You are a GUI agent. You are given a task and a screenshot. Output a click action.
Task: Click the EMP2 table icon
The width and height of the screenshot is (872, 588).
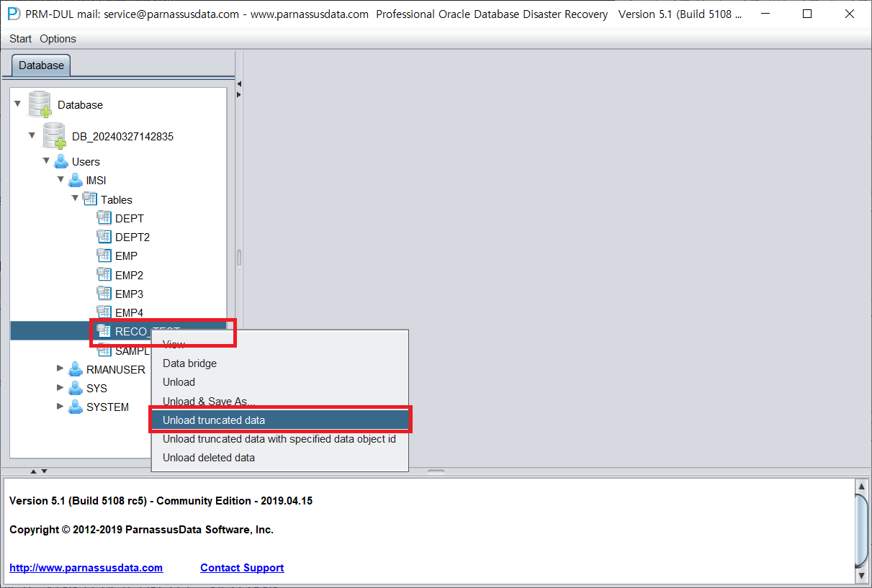coord(104,275)
